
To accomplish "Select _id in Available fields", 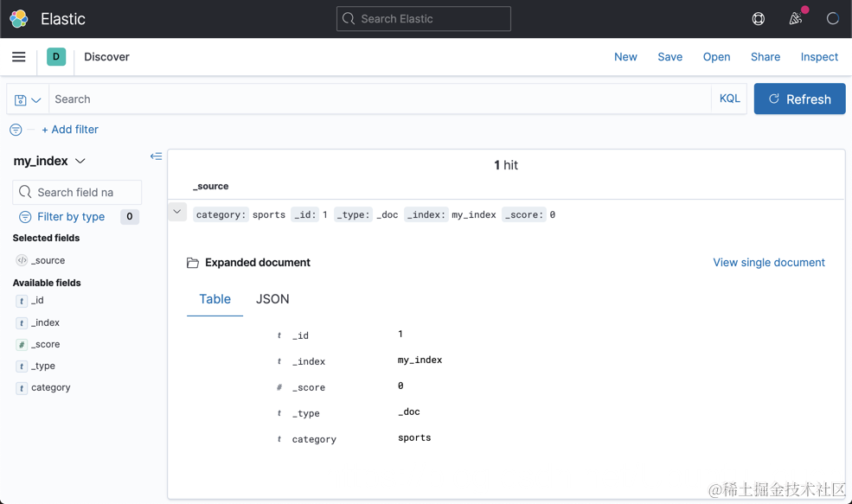I will 37,300.
